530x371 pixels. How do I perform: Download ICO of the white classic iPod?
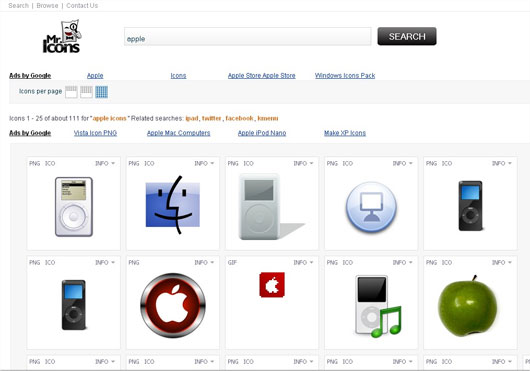50,164
